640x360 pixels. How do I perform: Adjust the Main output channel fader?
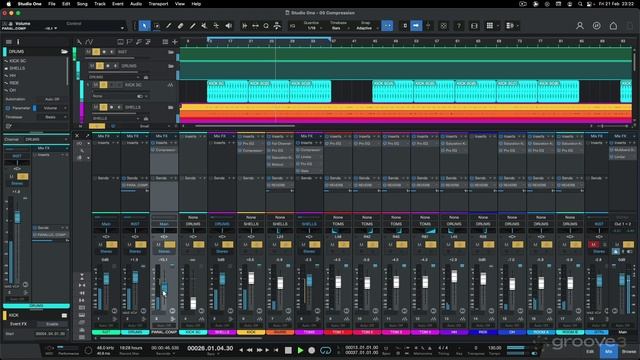click(622, 280)
